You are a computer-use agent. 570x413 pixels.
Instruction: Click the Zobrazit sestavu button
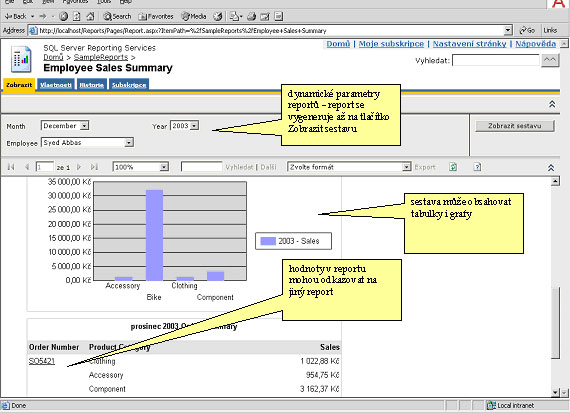tap(514, 126)
